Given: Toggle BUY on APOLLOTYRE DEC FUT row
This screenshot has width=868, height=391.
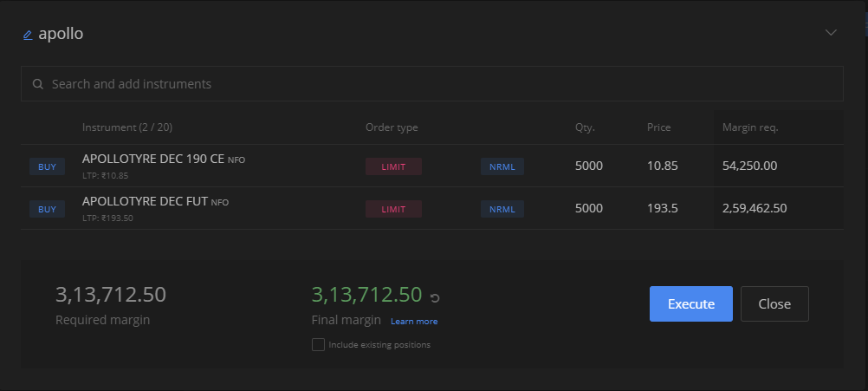Looking at the screenshot, I should [47, 209].
